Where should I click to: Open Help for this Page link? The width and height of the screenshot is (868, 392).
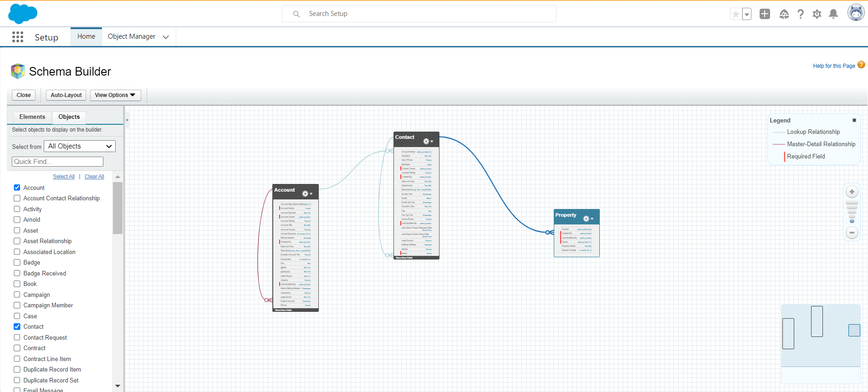pos(834,66)
